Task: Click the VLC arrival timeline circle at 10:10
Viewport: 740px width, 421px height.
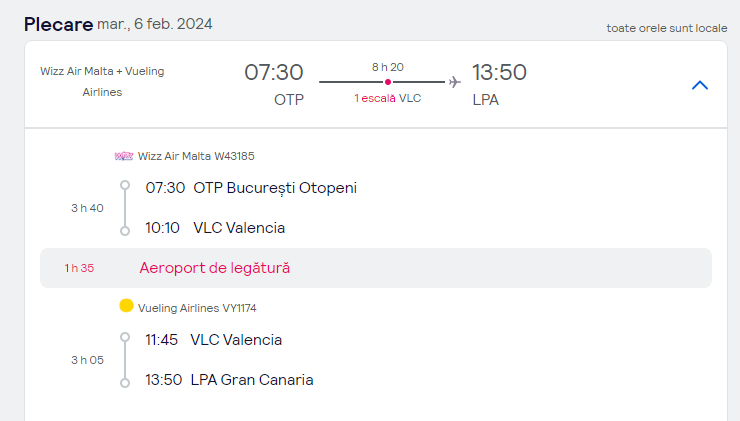Action: tap(125, 231)
